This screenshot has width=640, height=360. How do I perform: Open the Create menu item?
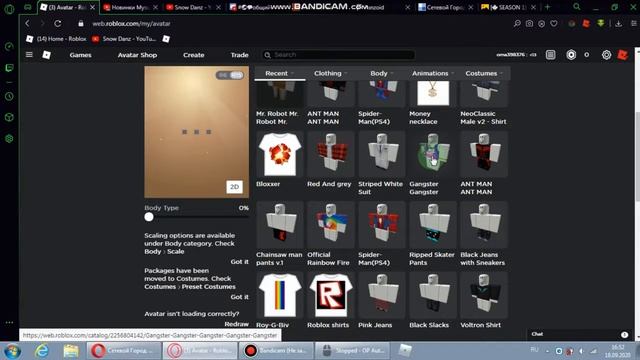tap(193, 55)
